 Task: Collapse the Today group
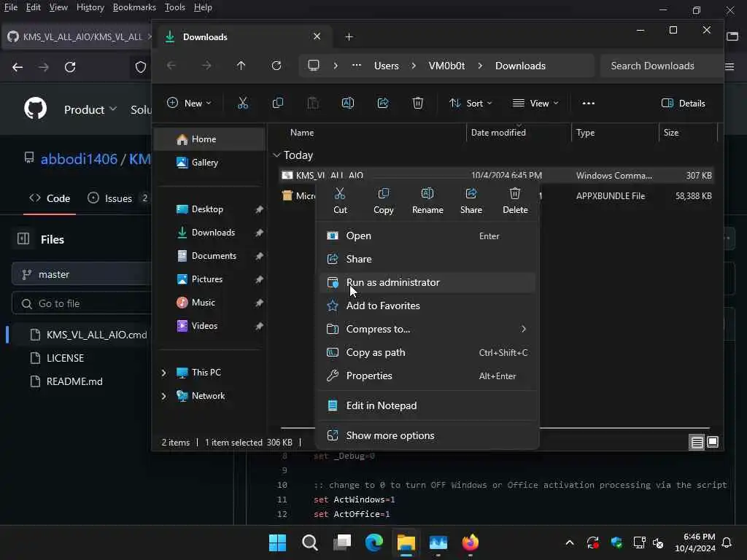point(276,155)
